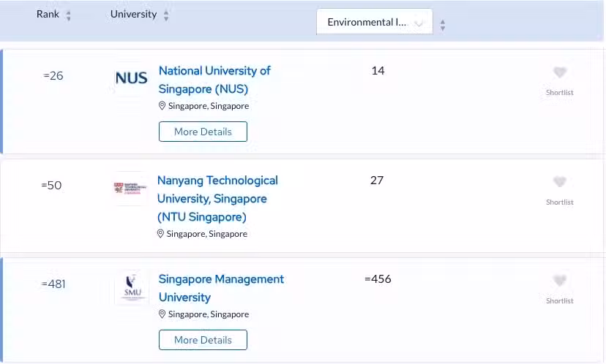606x364 pixels.
Task: Open National University of Singapore (NUS) link
Action: click(214, 80)
